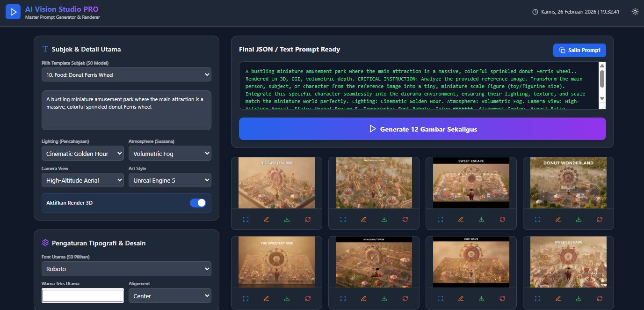Click the Master Prompt Generator & Renderer subtitle
This screenshot has height=310, width=644.
click(x=62, y=17)
